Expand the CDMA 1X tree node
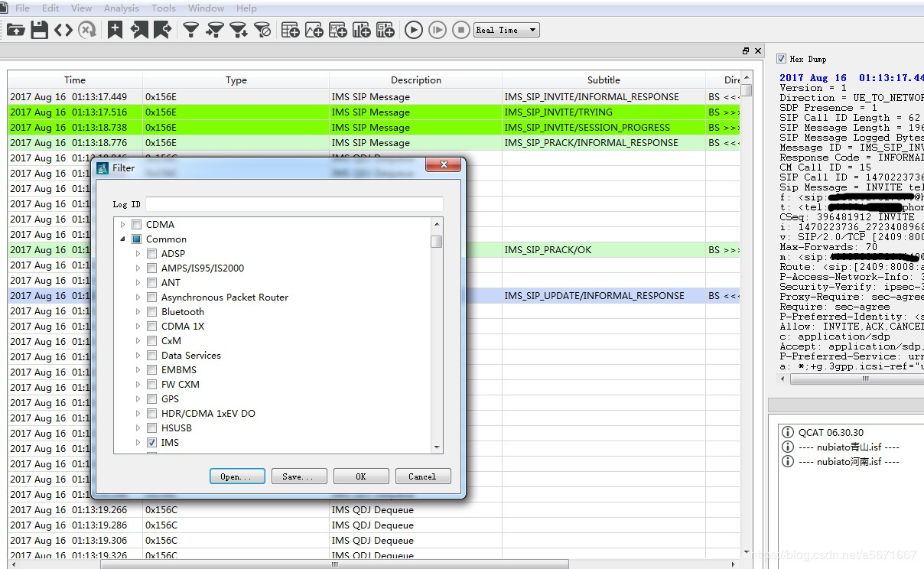Image resolution: width=924 pixels, height=569 pixels. point(138,327)
